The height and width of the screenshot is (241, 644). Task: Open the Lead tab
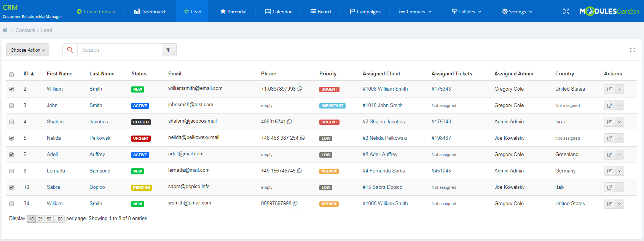pos(193,11)
